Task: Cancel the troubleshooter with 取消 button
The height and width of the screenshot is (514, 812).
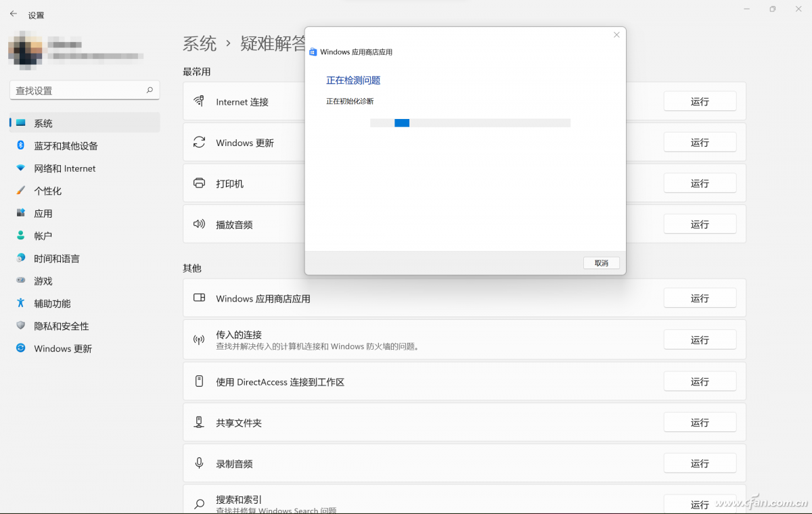Action: (x=601, y=263)
